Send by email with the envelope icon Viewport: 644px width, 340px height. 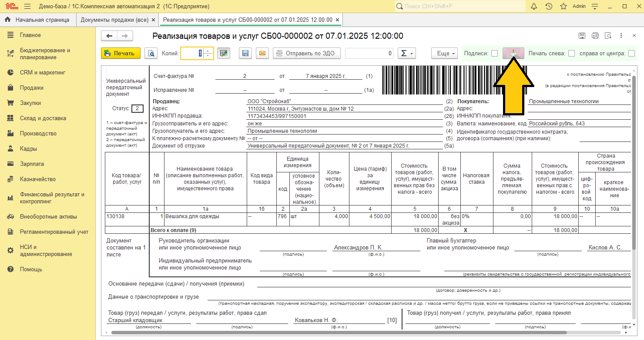tap(262, 53)
